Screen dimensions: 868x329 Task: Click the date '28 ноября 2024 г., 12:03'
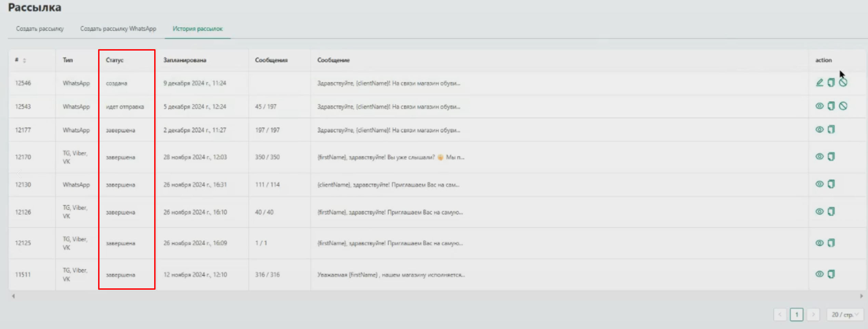pos(195,157)
